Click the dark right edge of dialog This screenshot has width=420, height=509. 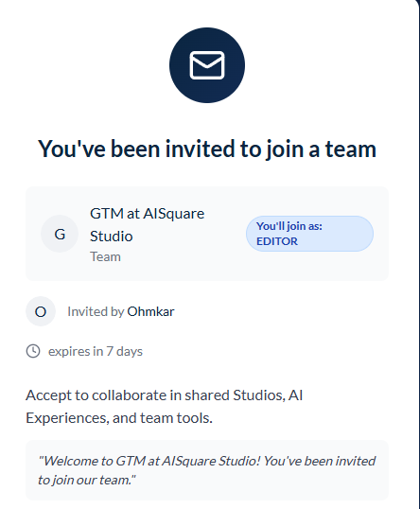pos(417,254)
